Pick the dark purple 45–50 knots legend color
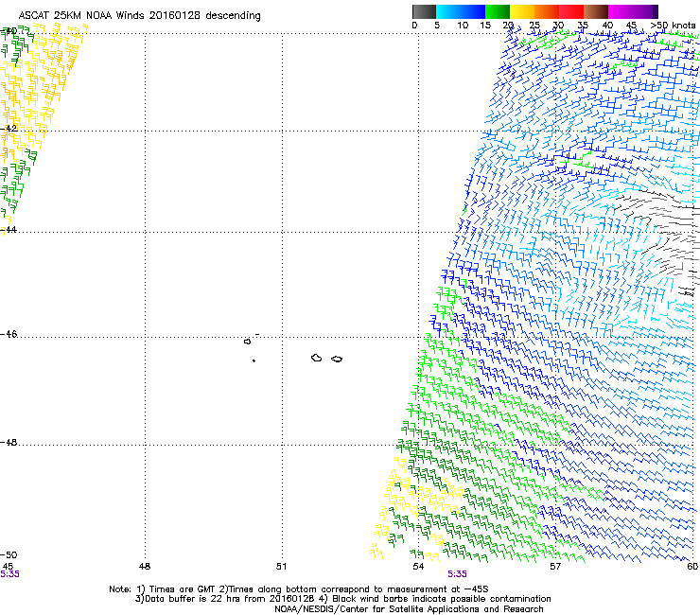Viewport: 700px width, 615px height. (645, 11)
